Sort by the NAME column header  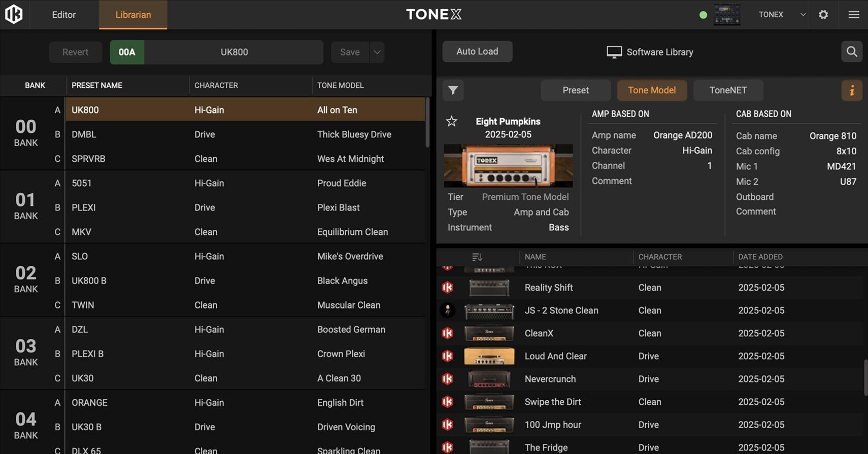(535, 257)
